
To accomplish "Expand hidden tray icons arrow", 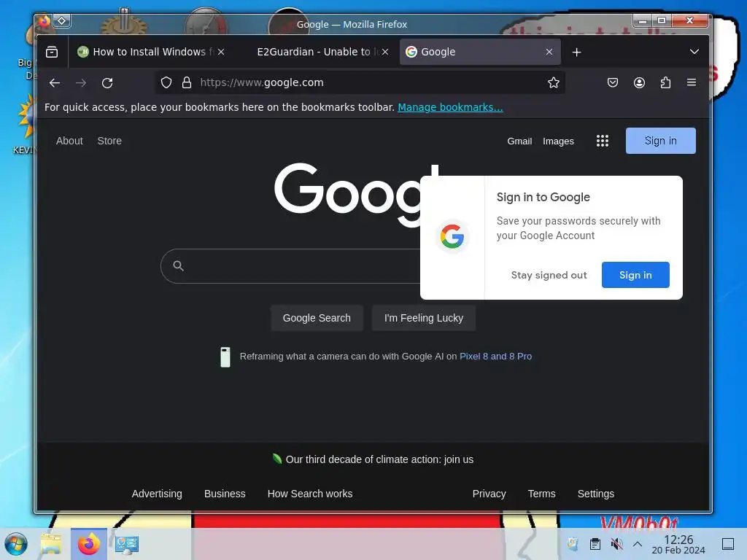I will pos(638,544).
